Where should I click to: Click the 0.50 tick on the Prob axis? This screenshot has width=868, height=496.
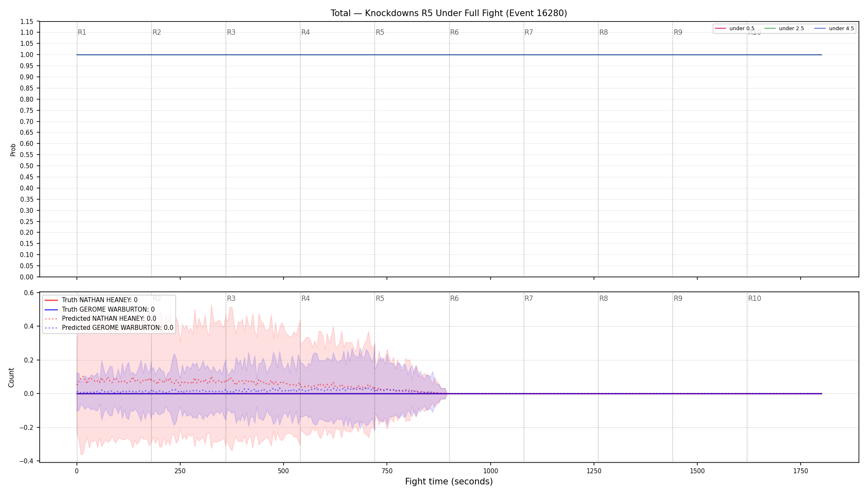pyautogui.click(x=27, y=166)
